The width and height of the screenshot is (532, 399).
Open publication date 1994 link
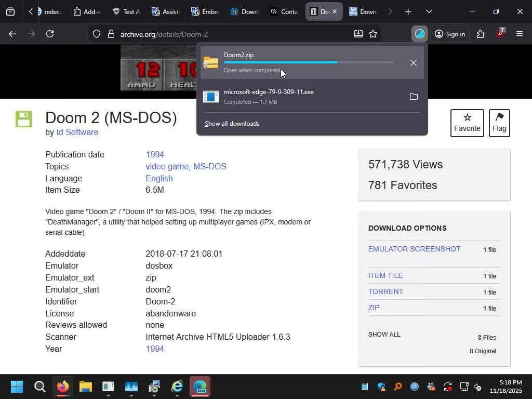click(x=155, y=154)
